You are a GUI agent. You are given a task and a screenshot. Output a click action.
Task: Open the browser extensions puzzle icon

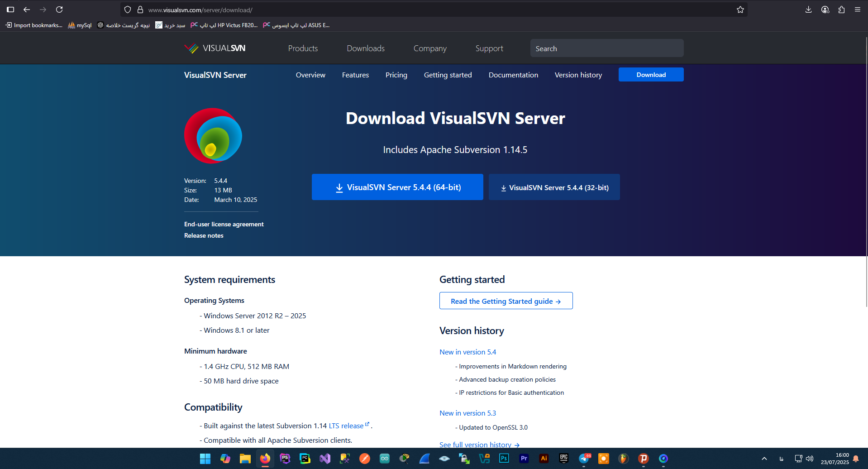(x=841, y=10)
